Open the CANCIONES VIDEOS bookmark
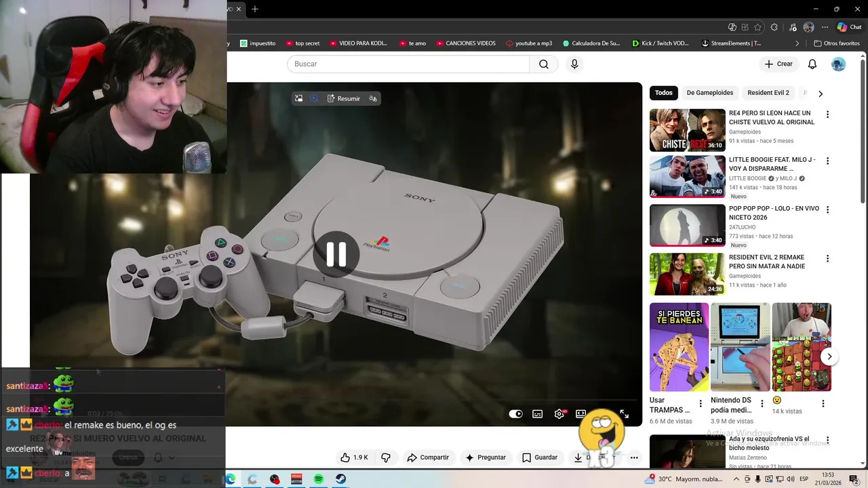Screen dimensions: 868x488 (x=466, y=43)
